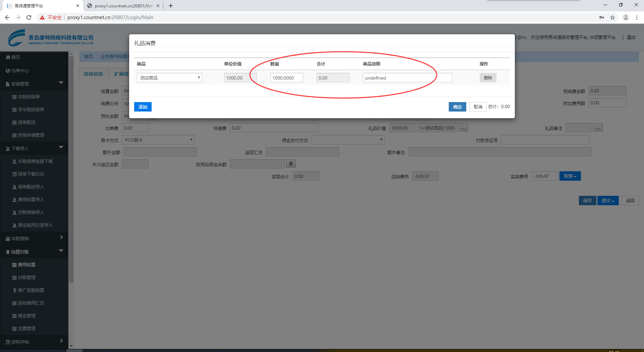Switch to the 投保信息 tab
This screenshot has width=644, height=352.
point(94,74)
